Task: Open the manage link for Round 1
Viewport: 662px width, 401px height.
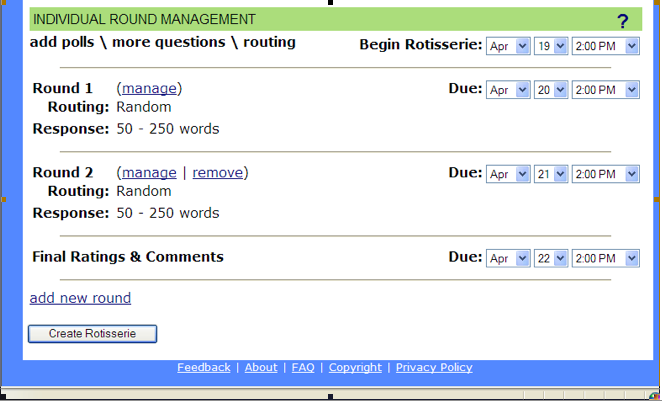Action: 149,88
